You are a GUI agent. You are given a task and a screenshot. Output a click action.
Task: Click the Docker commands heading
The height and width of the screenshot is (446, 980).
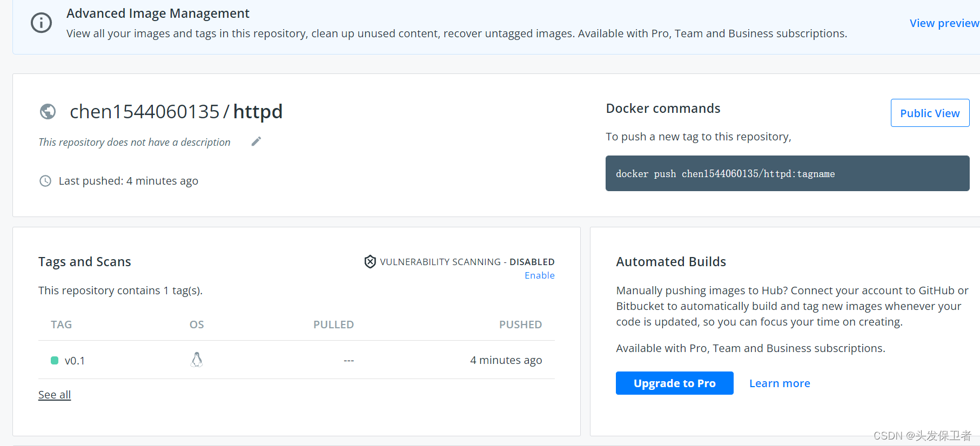(663, 109)
